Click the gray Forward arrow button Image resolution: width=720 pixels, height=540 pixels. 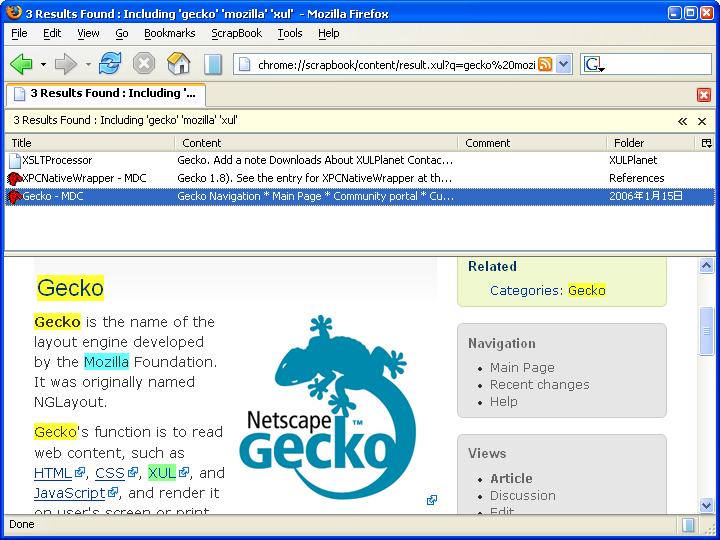click(66, 64)
